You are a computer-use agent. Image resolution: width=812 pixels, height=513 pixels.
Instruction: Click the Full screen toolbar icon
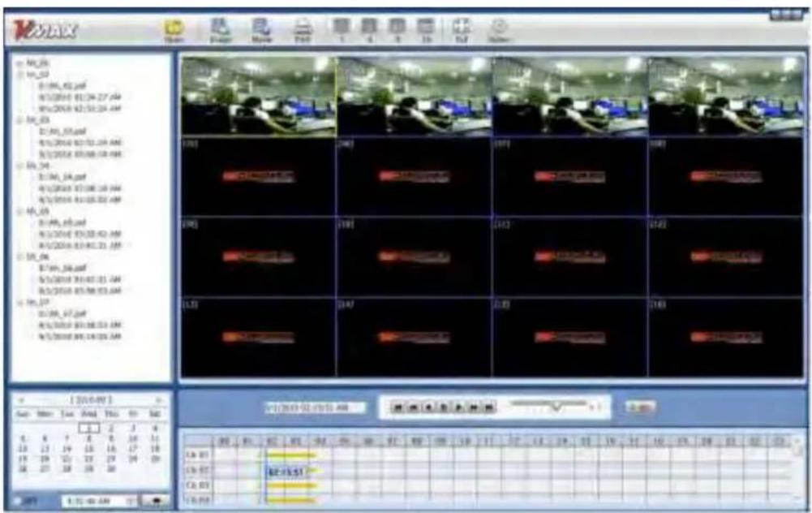[462, 30]
